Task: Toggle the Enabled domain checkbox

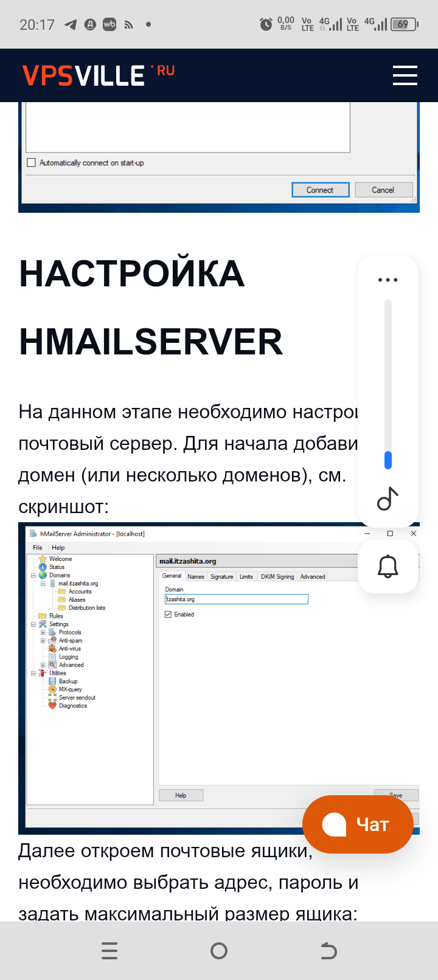Action: [169, 615]
